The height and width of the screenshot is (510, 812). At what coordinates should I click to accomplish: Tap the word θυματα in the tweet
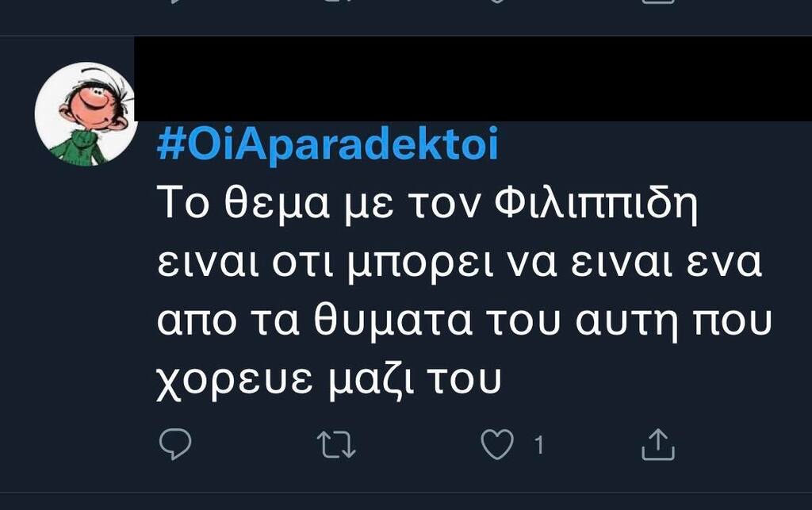[393, 322]
